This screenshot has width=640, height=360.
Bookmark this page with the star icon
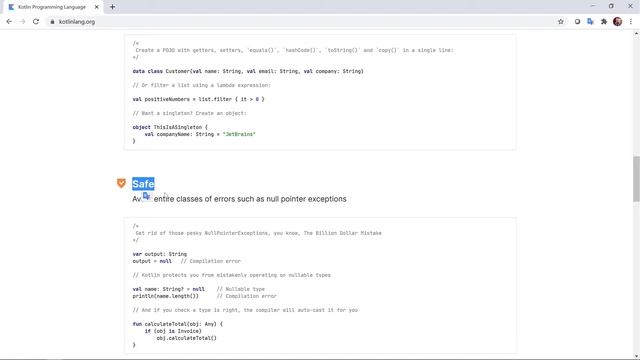pyautogui.click(x=561, y=22)
